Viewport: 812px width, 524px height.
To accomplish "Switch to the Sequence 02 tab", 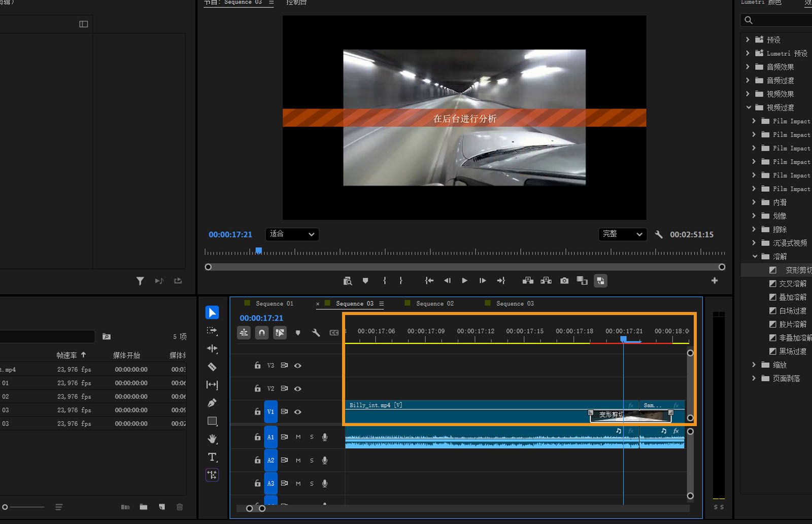I will pos(434,303).
